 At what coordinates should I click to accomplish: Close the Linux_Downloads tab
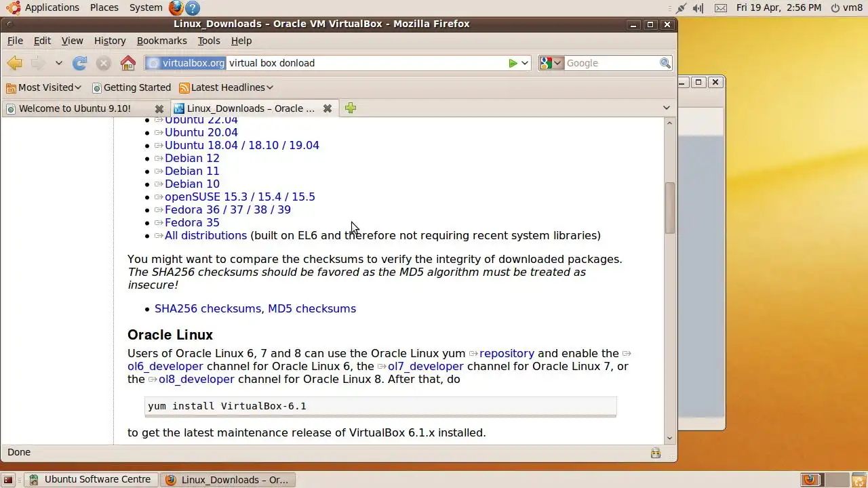point(327,108)
